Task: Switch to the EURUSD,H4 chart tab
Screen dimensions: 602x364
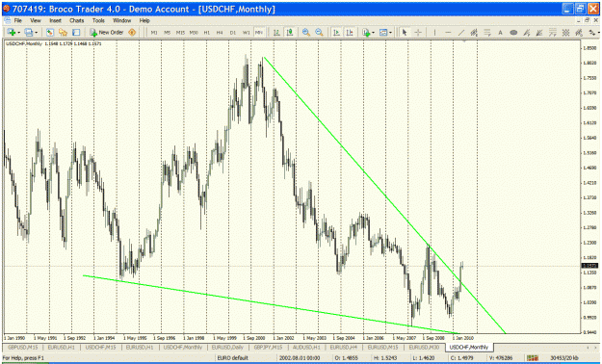Action: (x=343, y=347)
